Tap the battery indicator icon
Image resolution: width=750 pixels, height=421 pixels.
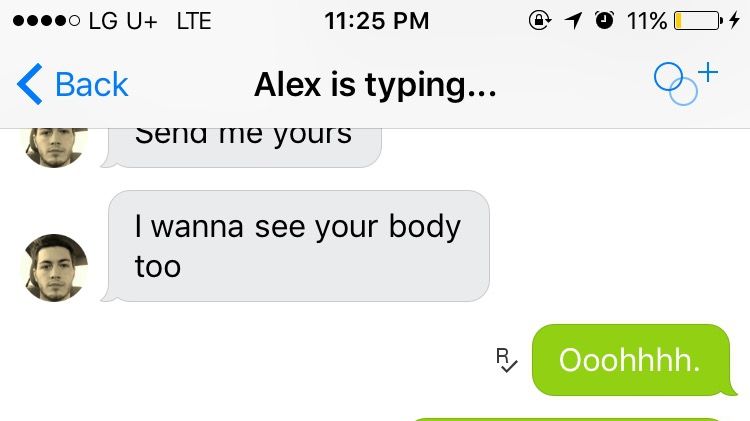[698, 21]
